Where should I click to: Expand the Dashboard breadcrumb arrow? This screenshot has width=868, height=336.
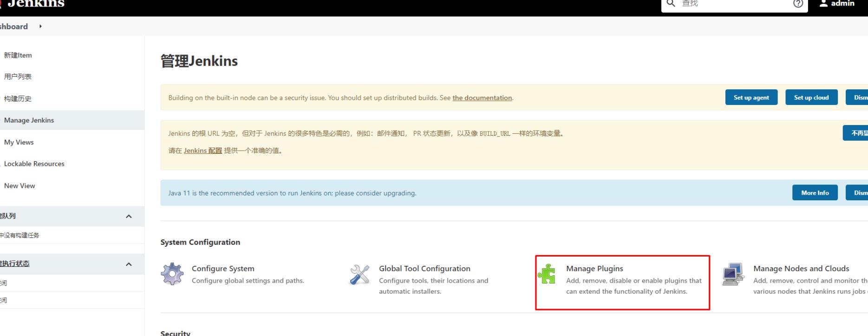[40, 26]
